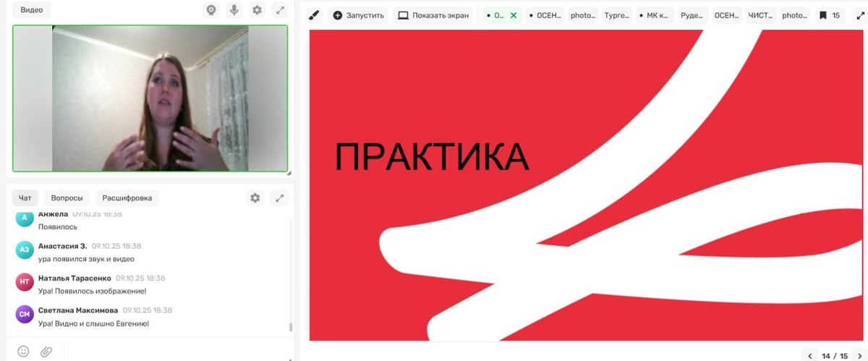The image size is (868, 361).
Task: Select the drawing brush tool
Action: pos(313,15)
